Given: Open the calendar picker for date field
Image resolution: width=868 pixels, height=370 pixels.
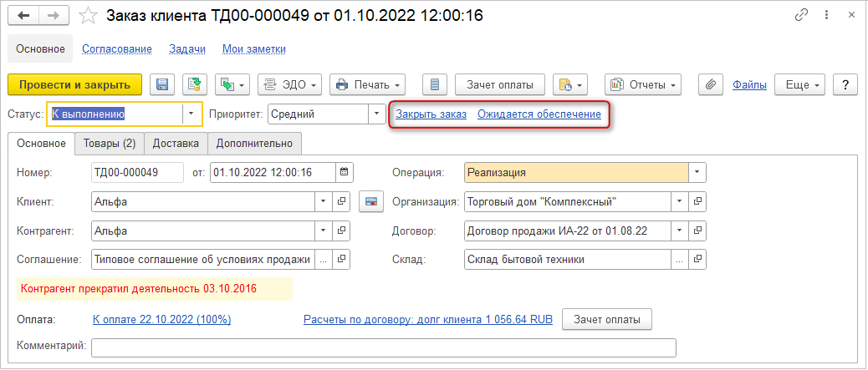Looking at the screenshot, I should pos(345,172).
